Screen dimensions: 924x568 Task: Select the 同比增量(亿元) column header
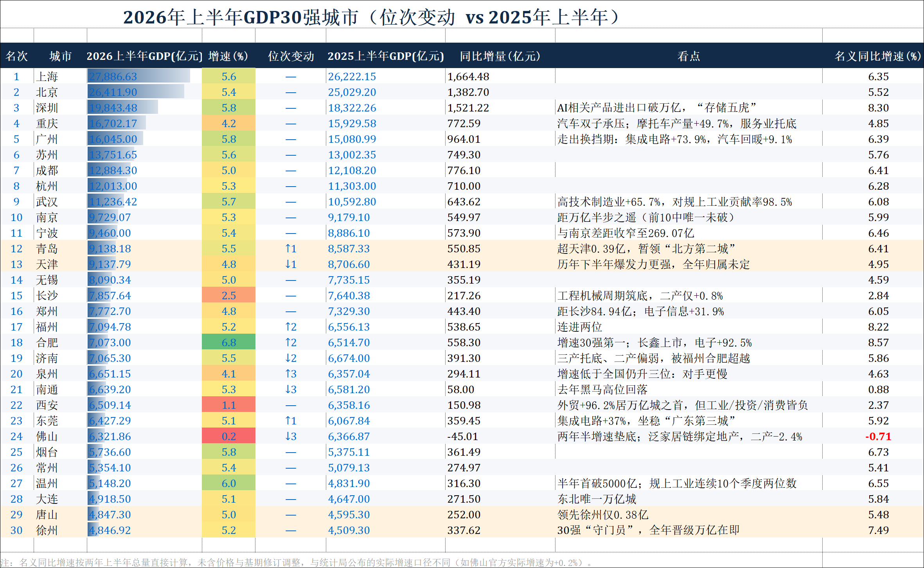(500, 56)
